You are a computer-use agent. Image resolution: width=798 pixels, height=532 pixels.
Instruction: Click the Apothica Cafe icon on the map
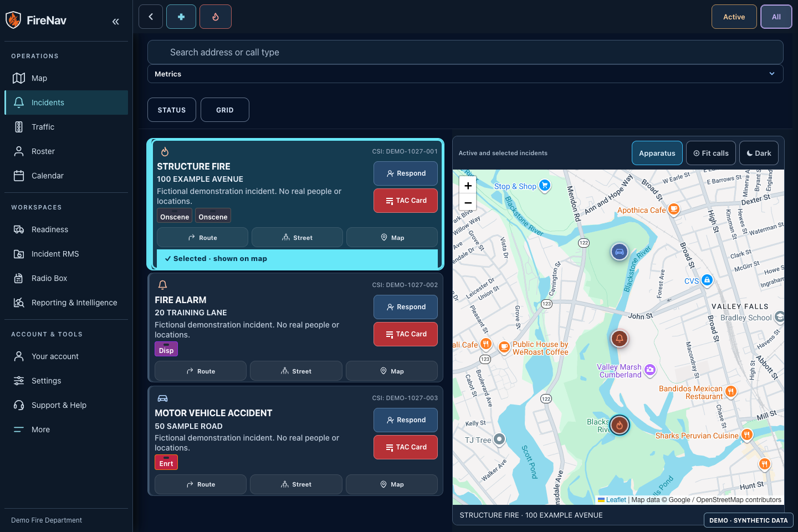674,209
